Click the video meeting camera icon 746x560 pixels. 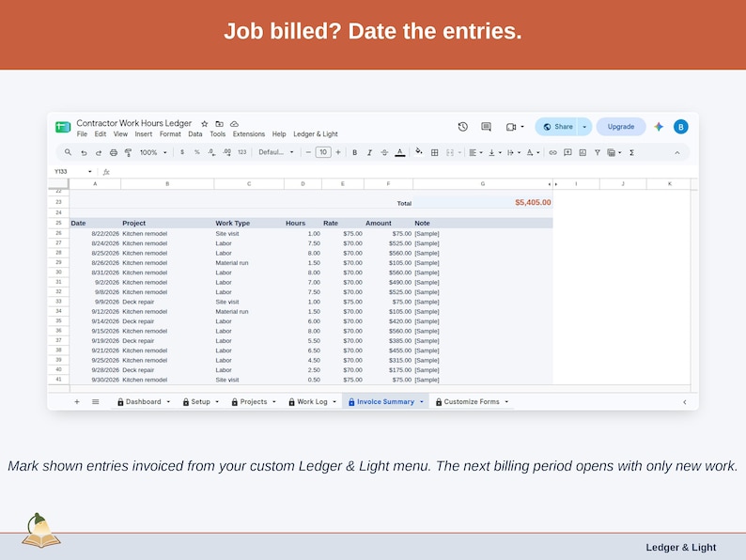click(511, 127)
